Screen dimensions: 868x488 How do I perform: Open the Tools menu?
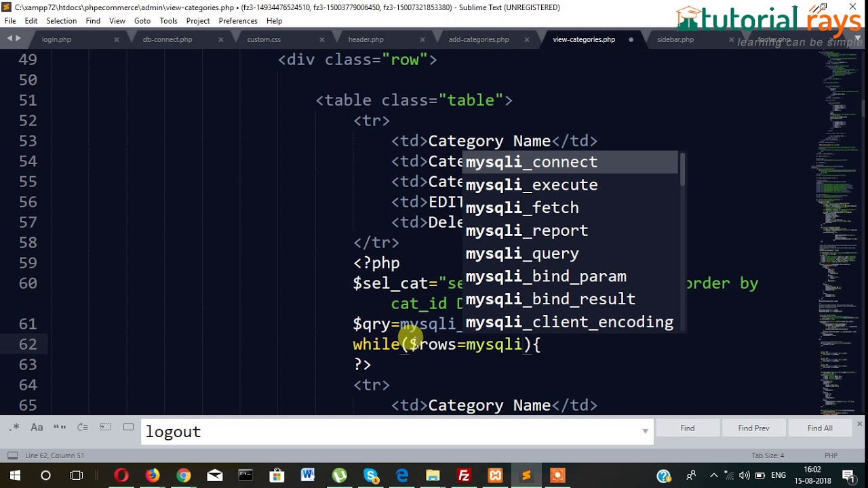pos(168,21)
